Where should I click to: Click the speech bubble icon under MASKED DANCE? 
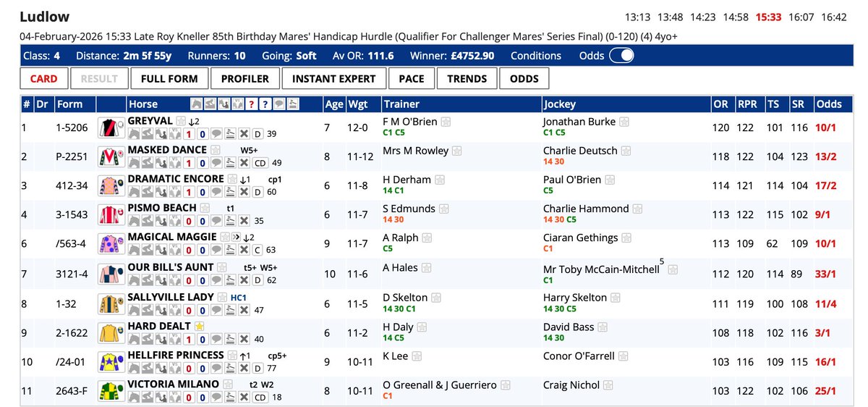(x=217, y=163)
